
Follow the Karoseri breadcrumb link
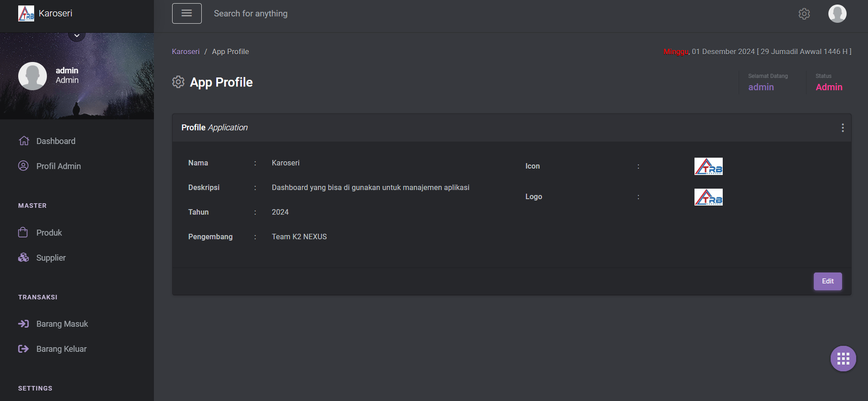click(185, 51)
